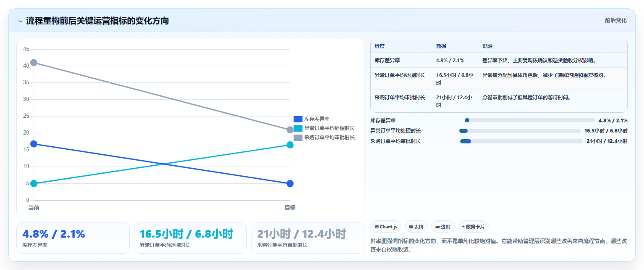
Task: Click the 前后变化 label in header
Action: point(615,20)
